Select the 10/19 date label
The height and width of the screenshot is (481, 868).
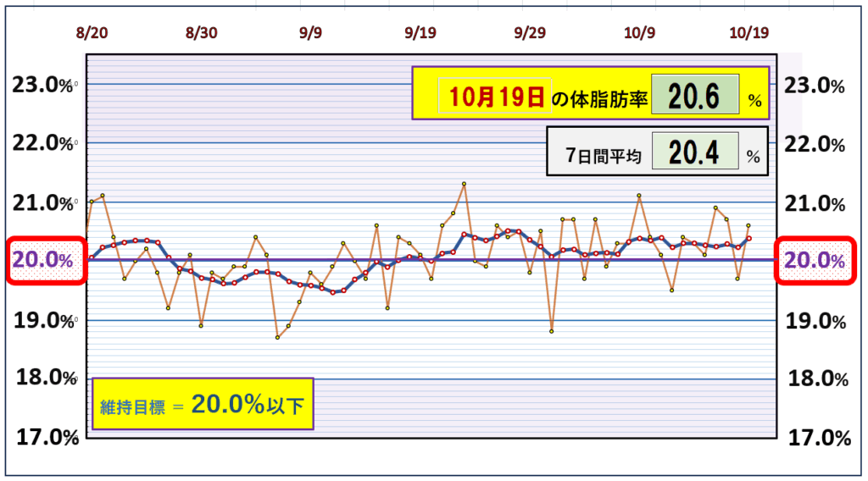point(748,33)
